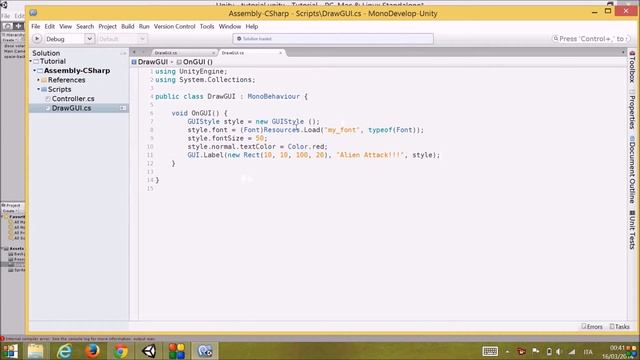The image size is (640, 360).
Task: Open the OnGUI () member breadcrumb dropdown
Action: [195, 62]
